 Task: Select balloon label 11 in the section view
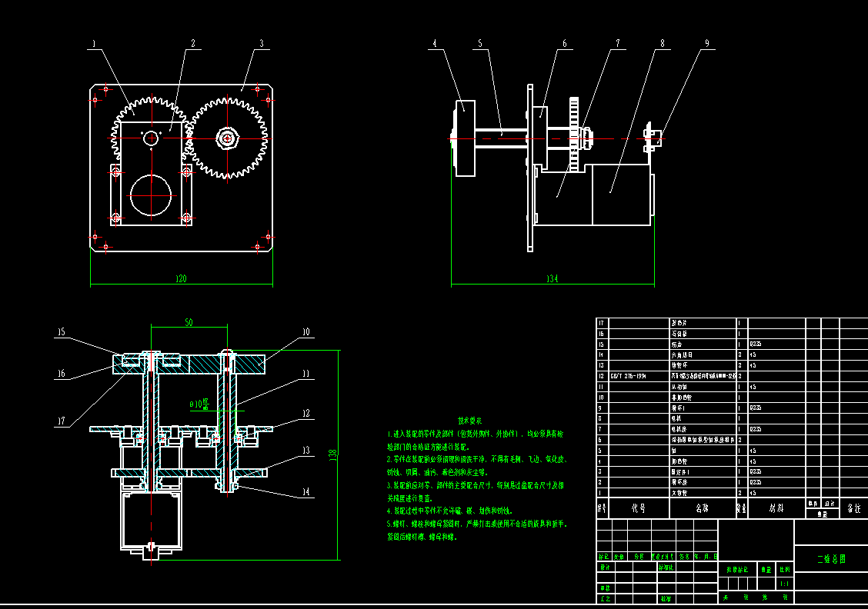tap(305, 374)
